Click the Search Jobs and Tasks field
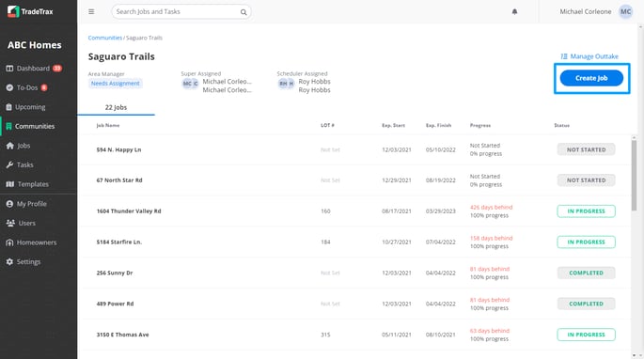This screenshot has width=644, height=359. [181, 12]
